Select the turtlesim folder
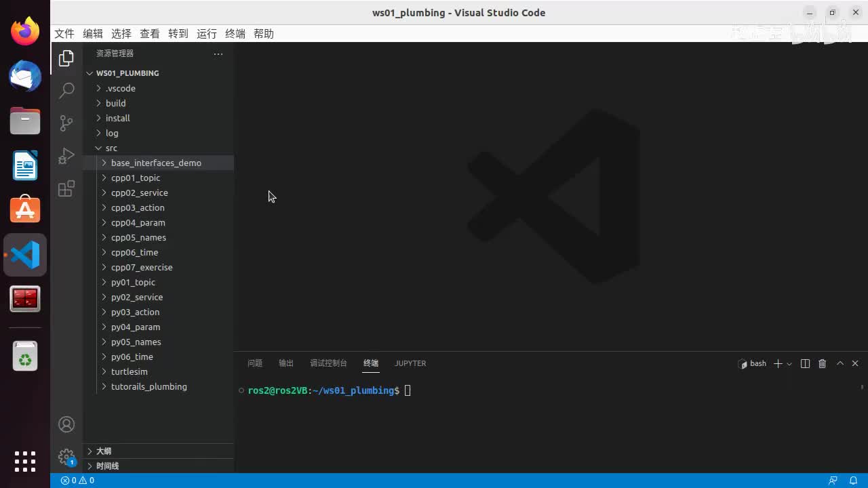 click(159, 371)
